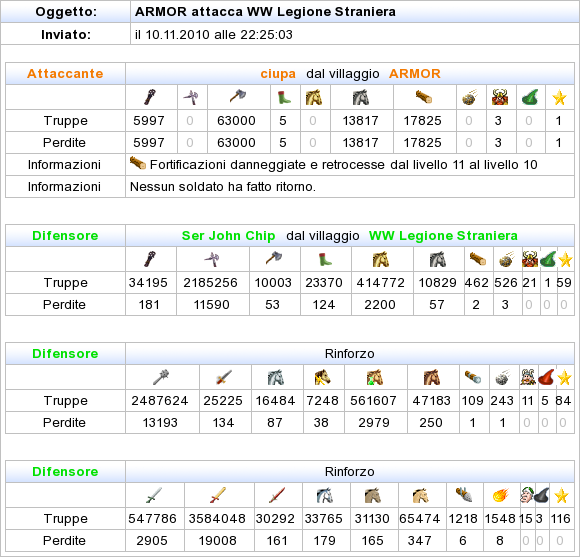The width and height of the screenshot is (580, 557).
Task: Click second reinforcement's golden sword imperian icon
Action: (218, 495)
